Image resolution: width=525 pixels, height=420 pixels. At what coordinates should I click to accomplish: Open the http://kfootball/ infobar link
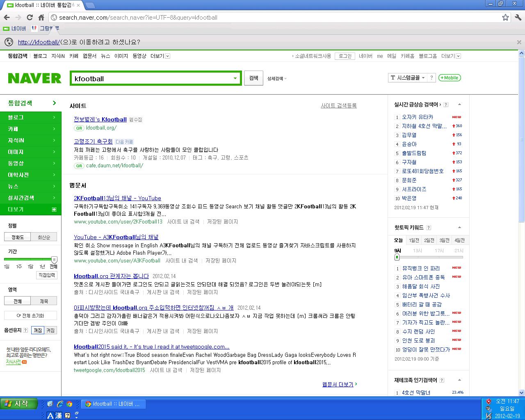[39, 42]
